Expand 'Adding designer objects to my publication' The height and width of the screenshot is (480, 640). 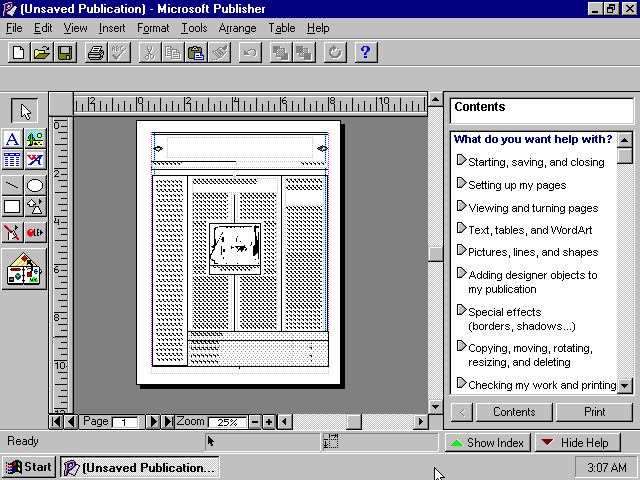tap(527, 282)
